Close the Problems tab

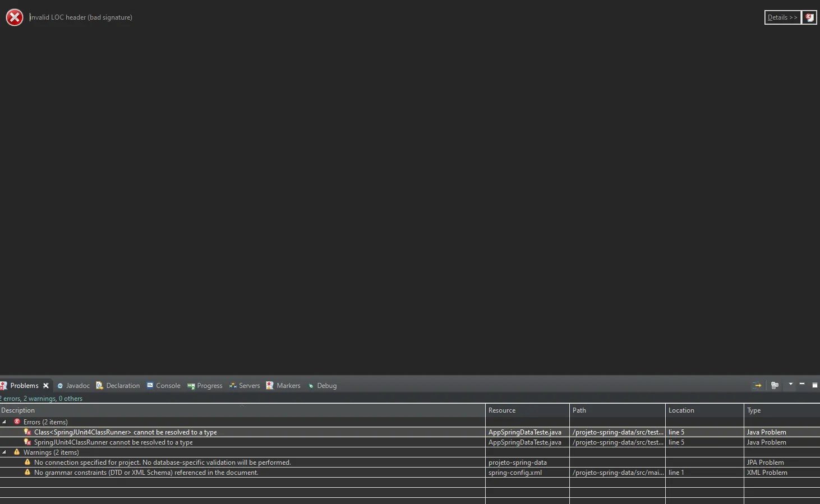pyautogui.click(x=46, y=386)
